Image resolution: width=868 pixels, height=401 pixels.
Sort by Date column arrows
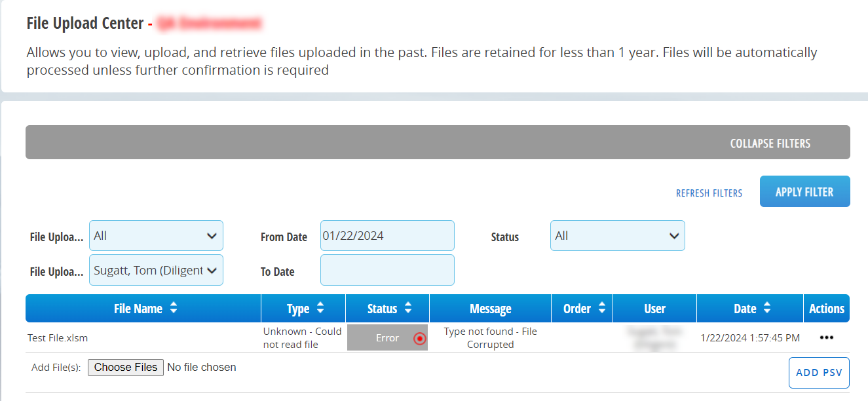click(767, 308)
